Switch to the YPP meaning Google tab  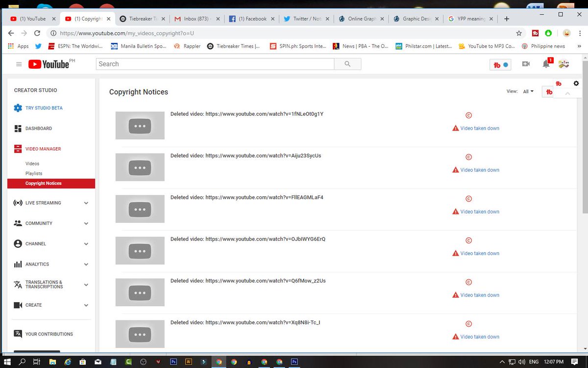point(471,19)
